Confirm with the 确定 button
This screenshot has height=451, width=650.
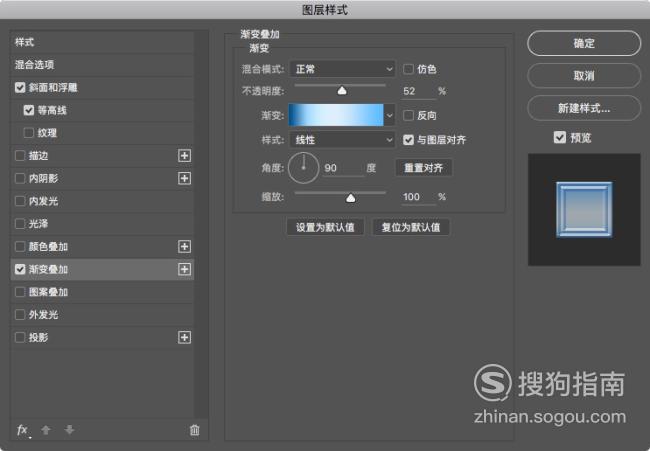tap(584, 43)
